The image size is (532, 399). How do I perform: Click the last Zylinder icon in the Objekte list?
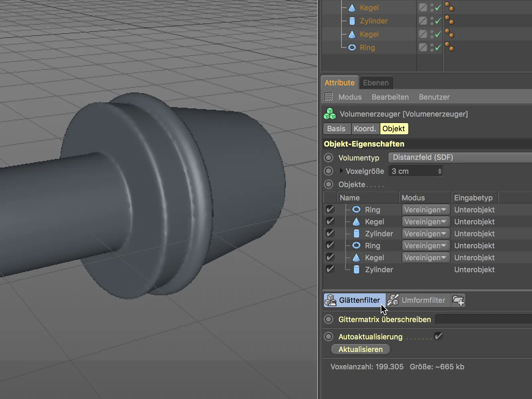point(356,269)
